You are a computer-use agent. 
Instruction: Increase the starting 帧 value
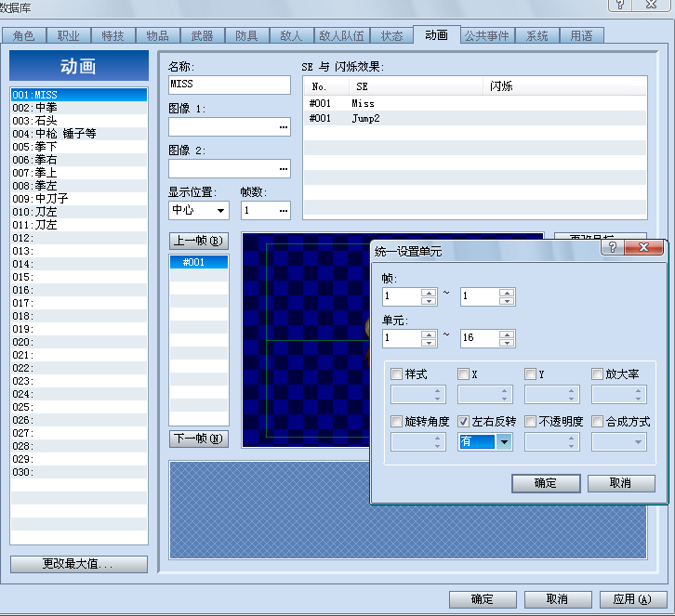429,293
